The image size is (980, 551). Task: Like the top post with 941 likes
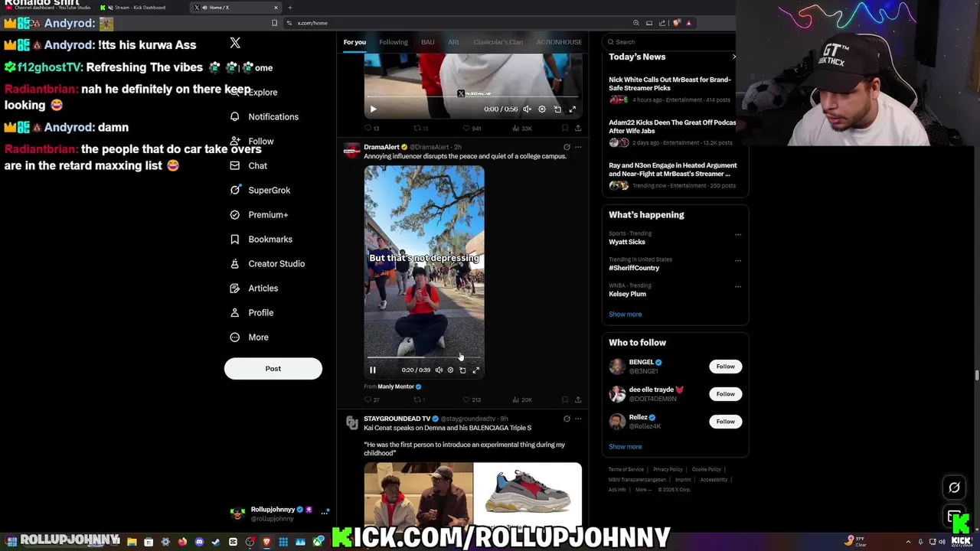[472, 128]
